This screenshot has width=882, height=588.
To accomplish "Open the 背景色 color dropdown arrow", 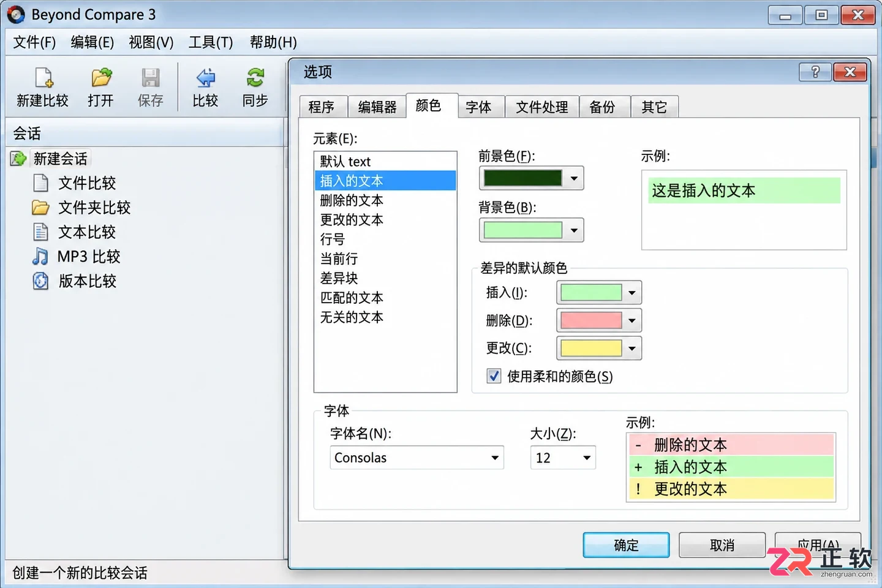I will [x=574, y=230].
